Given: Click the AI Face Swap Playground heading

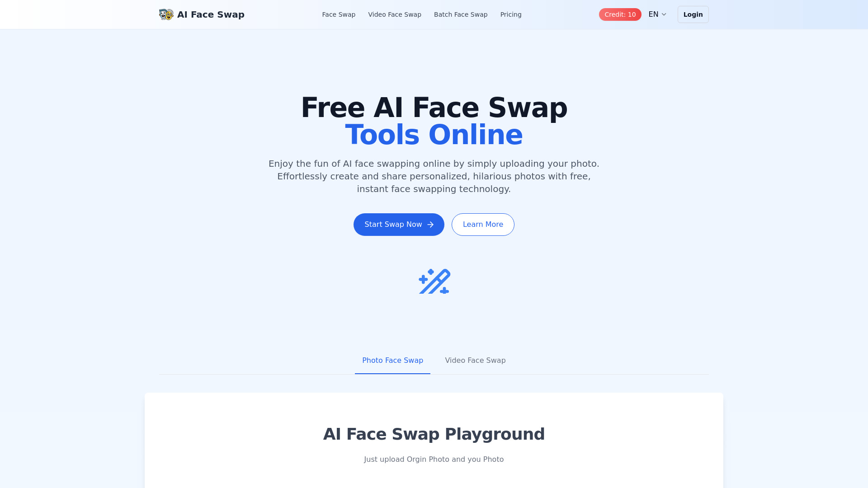Looking at the screenshot, I should 434,434.
